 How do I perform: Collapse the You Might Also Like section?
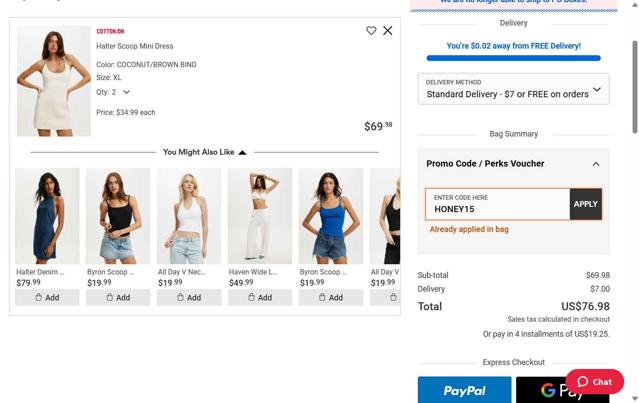pos(242,152)
